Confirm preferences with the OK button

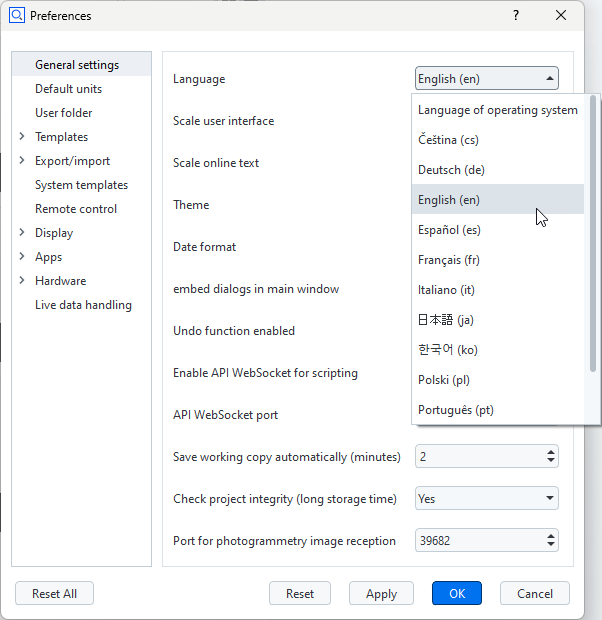click(x=457, y=594)
